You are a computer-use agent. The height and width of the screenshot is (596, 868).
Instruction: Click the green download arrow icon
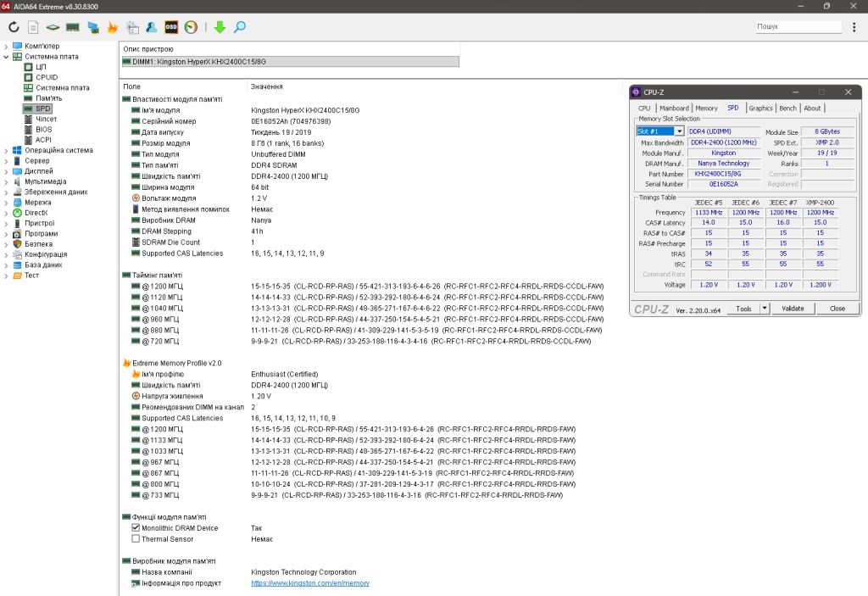coord(220,26)
